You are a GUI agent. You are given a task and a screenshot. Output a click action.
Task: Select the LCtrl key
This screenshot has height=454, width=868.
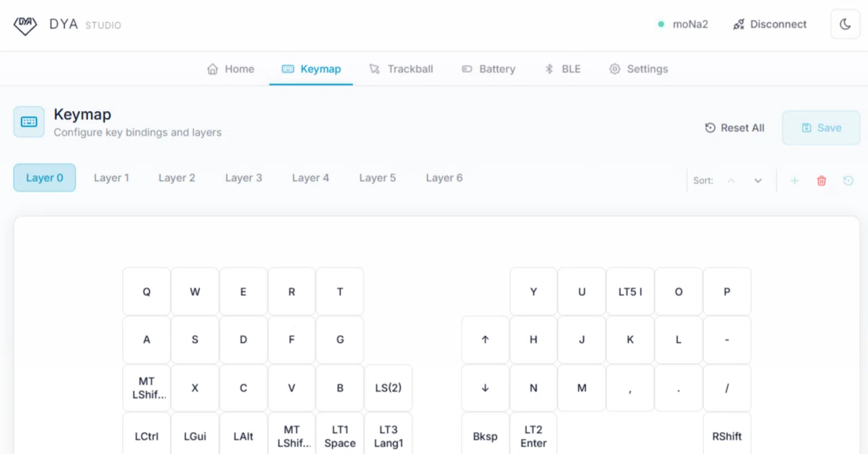(x=146, y=434)
